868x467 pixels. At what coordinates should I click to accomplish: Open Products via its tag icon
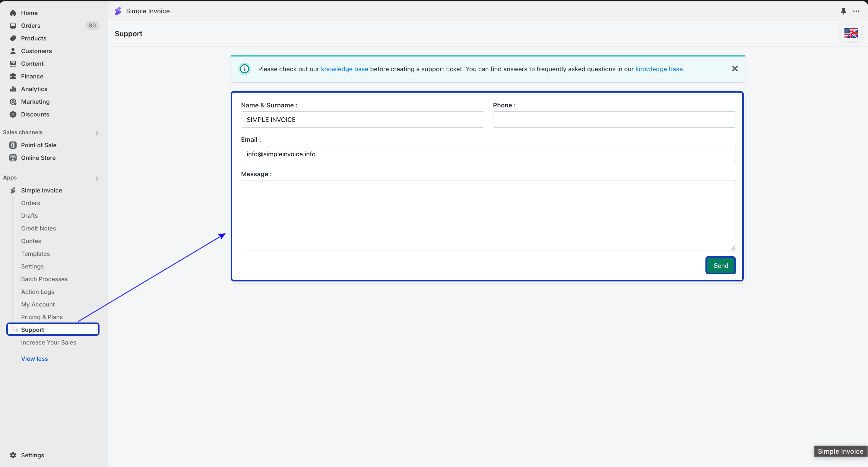(x=13, y=38)
